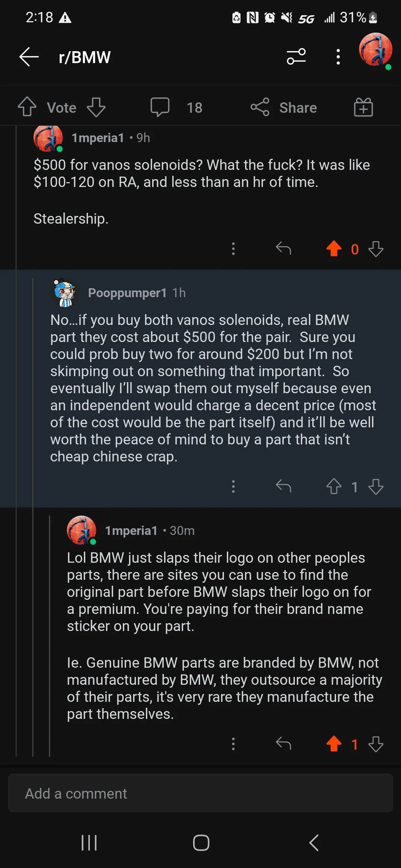
Task: Upvote Pooppumper1's comment
Action: tap(334, 487)
